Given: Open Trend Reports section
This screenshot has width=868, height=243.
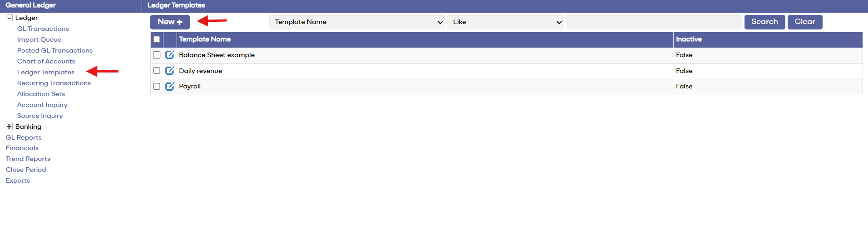Looking at the screenshot, I should click(x=28, y=159).
